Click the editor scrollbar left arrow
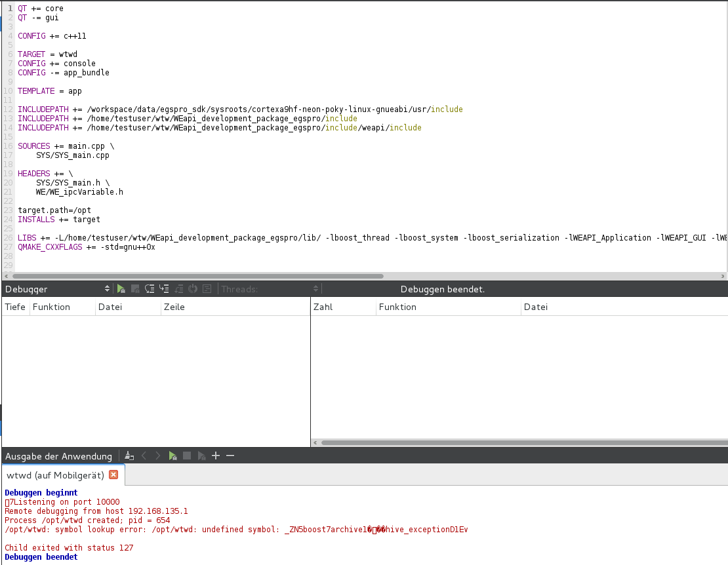This screenshot has width=728, height=565. (x=6, y=276)
